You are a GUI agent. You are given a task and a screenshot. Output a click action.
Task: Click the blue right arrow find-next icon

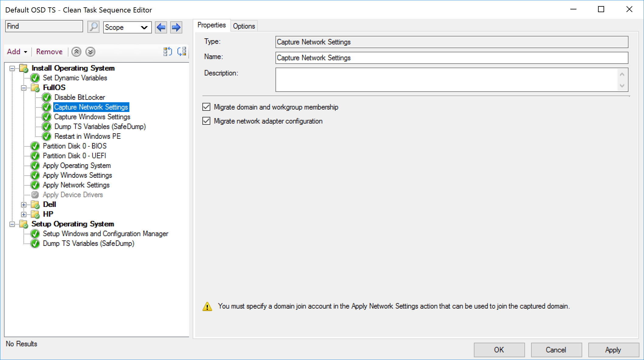tap(176, 27)
